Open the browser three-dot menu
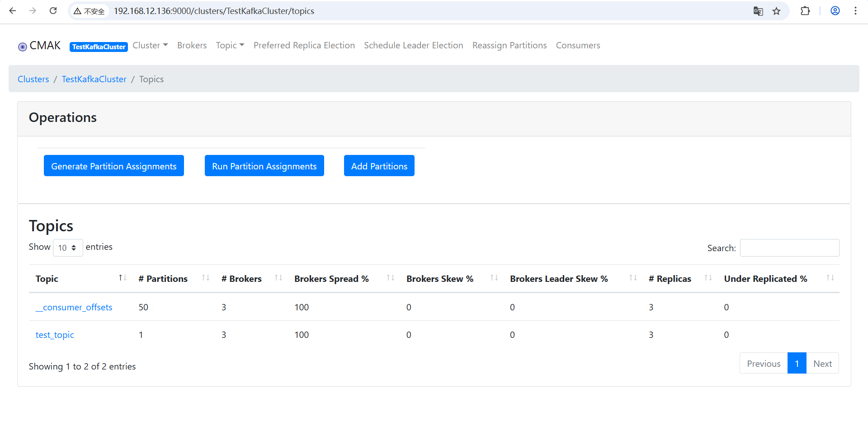The width and height of the screenshot is (868, 435). click(855, 11)
